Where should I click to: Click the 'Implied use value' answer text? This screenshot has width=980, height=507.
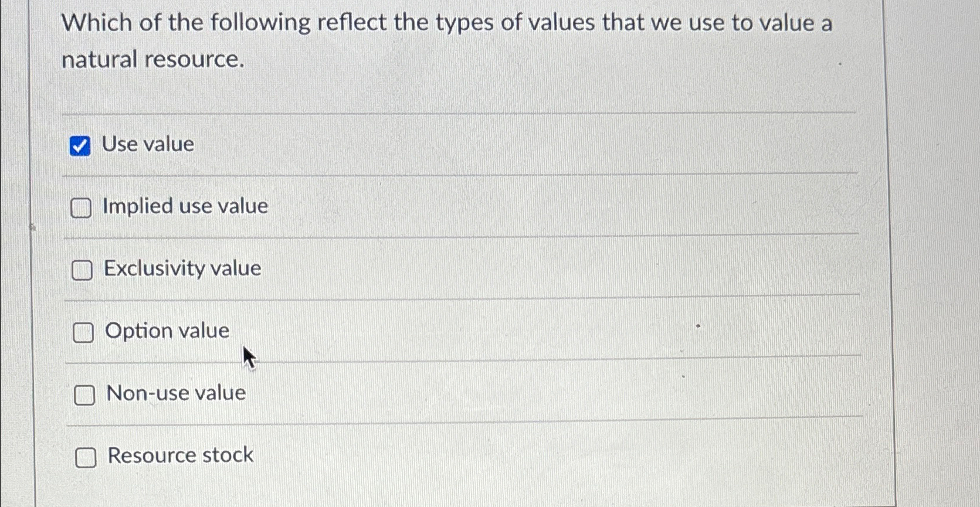(185, 206)
